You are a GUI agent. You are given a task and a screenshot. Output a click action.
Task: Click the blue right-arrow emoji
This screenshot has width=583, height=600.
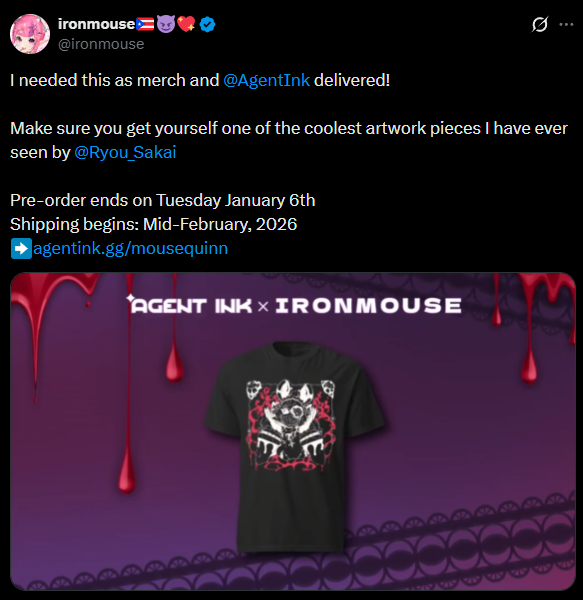click(x=21, y=248)
